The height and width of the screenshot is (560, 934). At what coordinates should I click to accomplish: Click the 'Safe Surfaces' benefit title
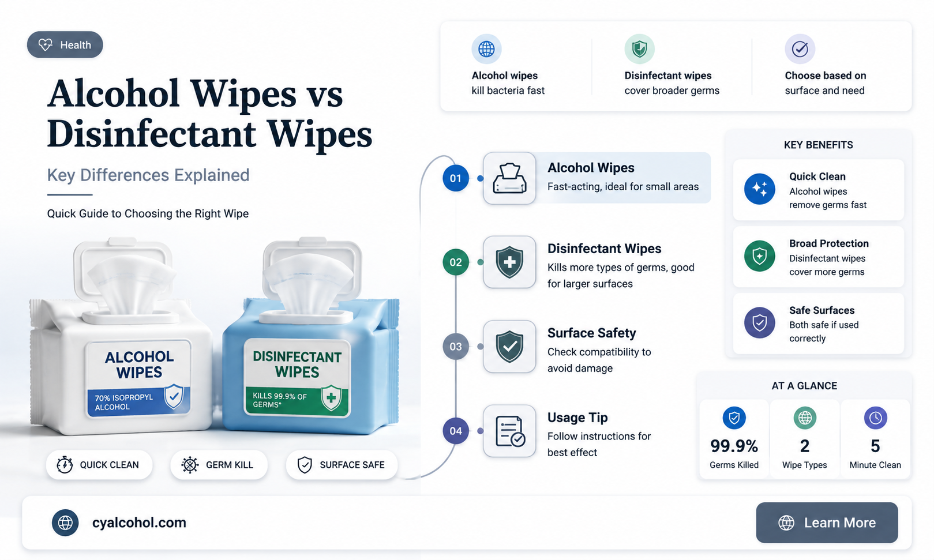point(822,310)
